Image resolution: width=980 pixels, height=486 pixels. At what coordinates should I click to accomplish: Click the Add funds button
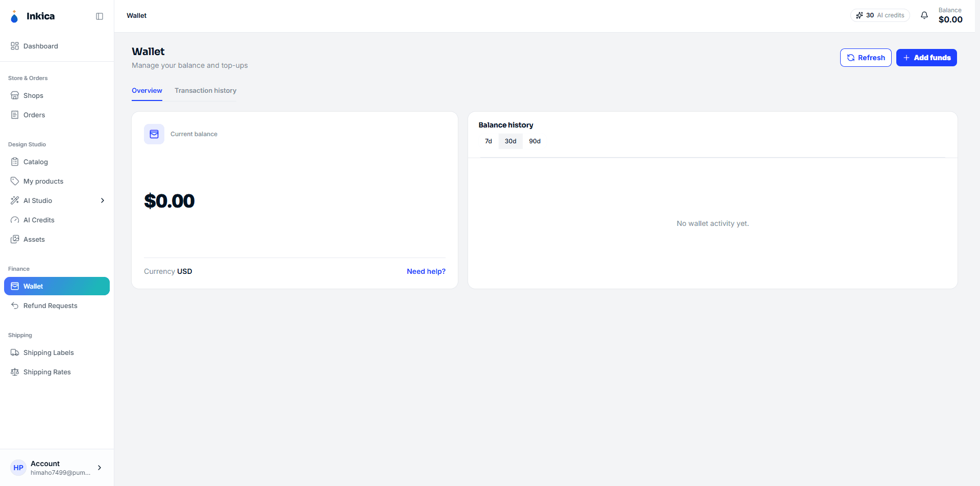[926, 58]
